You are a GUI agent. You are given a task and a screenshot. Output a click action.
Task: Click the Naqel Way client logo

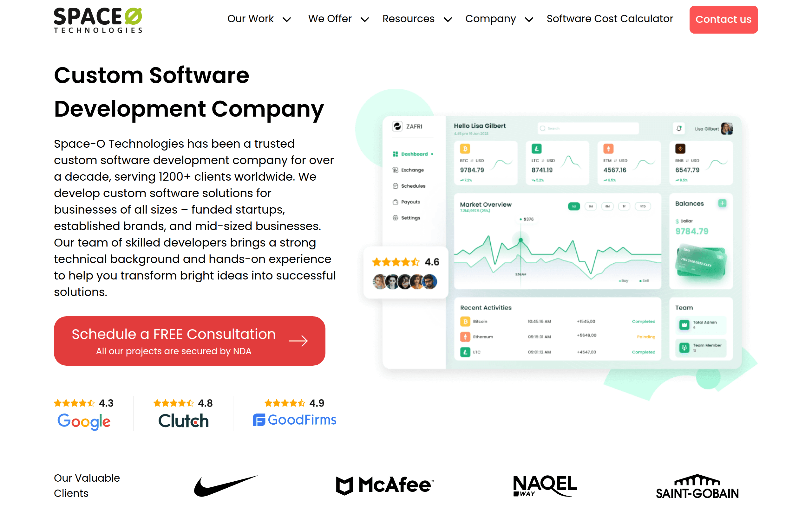point(545,485)
